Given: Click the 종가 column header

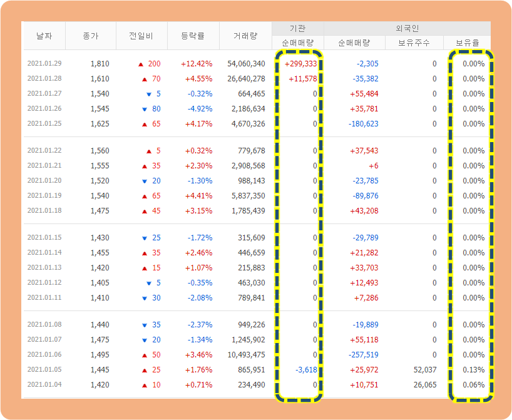Looking at the screenshot, I should 91,36.
